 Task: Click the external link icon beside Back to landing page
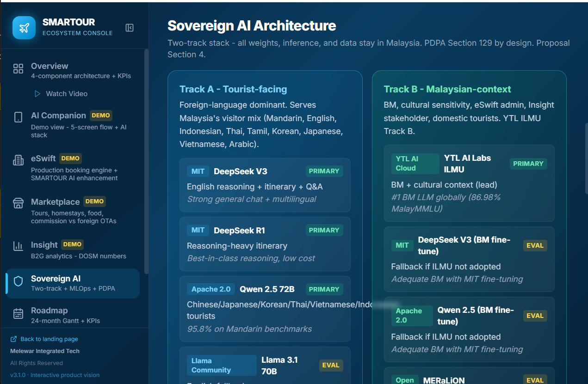coord(13,339)
